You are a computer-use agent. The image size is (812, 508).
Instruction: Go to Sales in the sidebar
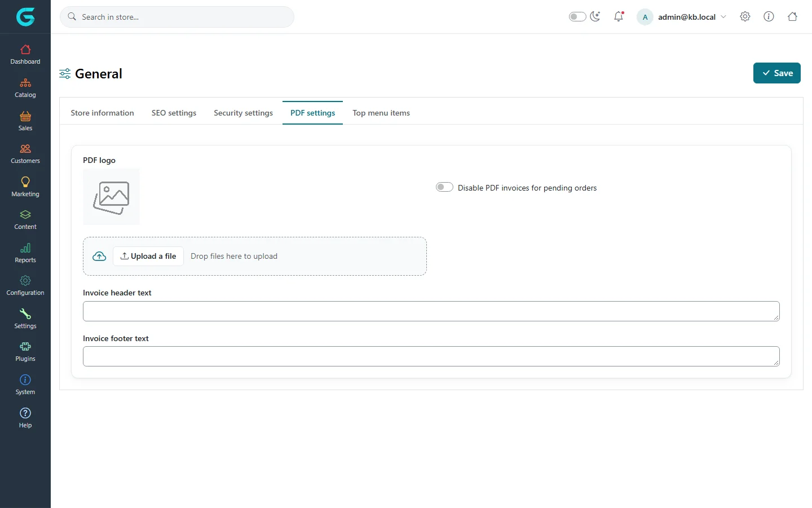(x=25, y=121)
